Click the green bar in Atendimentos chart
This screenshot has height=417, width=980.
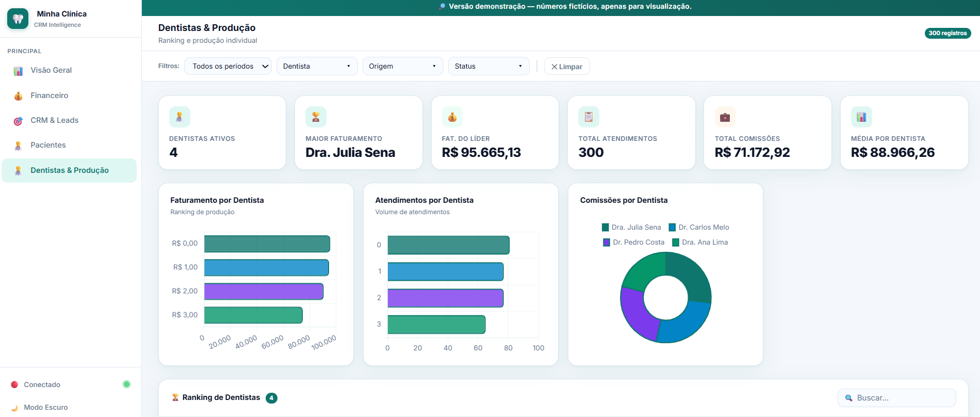pos(436,325)
